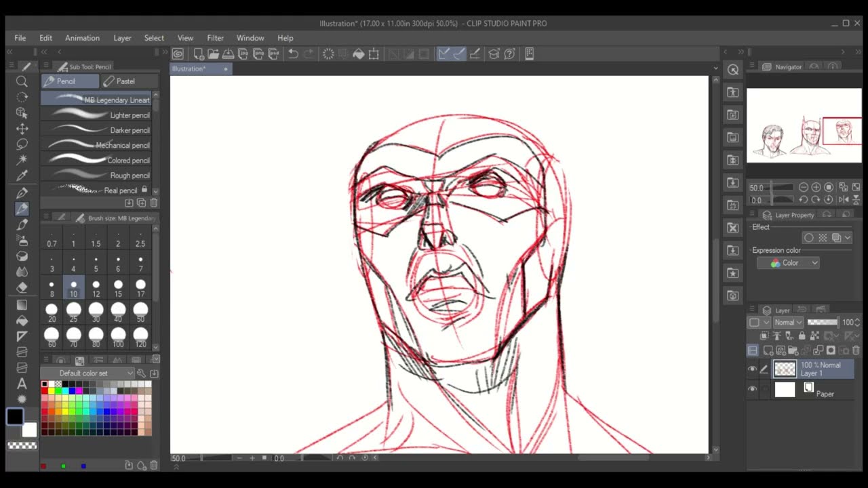Open the layer blending mode Normal dropdown
The image size is (868, 488).
(788, 323)
